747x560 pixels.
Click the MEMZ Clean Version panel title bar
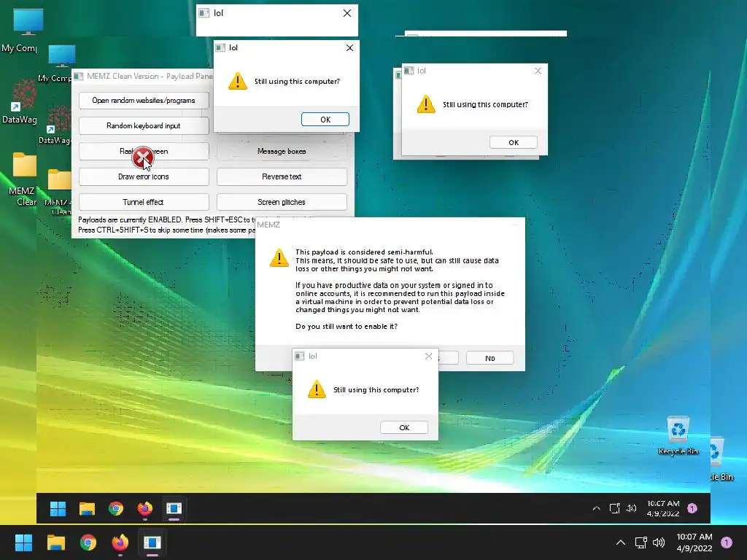tap(143, 76)
